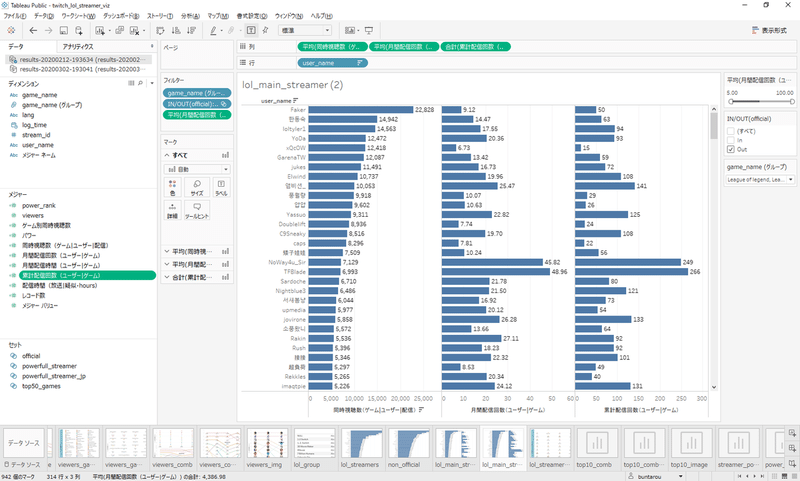The height and width of the screenshot is (481, 800).
Task: Clear the sheet toolbar icon
Action: click(134, 31)
